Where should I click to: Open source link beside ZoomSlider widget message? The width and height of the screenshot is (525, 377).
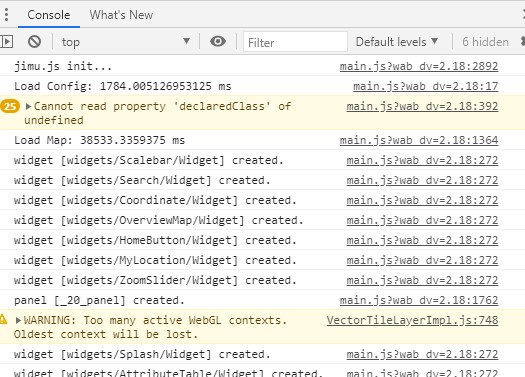(422, 280)
